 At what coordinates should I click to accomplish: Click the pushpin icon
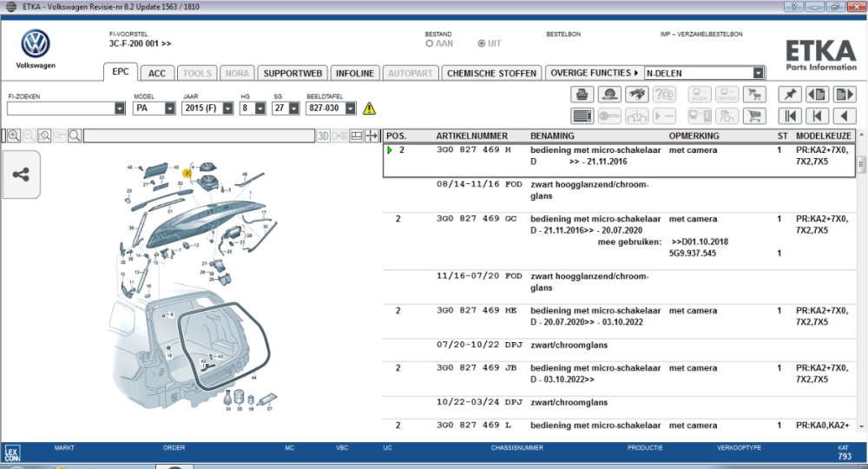point(790,94)
